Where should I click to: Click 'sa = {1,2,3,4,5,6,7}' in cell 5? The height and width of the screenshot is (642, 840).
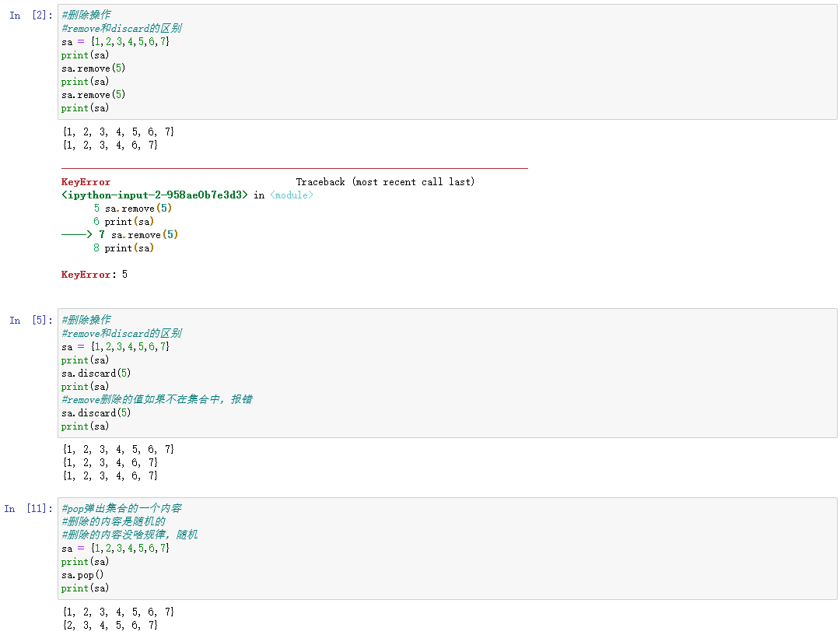click(115, 346)
